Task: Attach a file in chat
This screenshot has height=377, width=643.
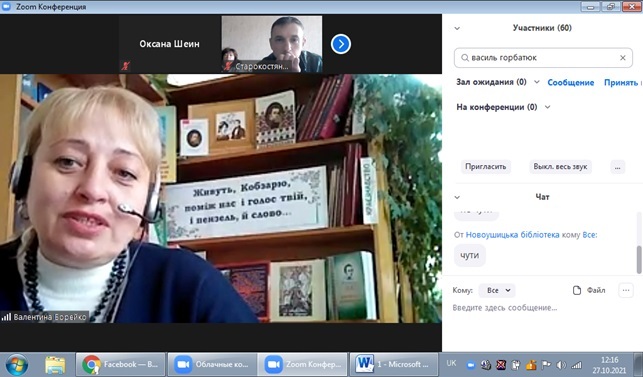Action: [x=589, y=290]
